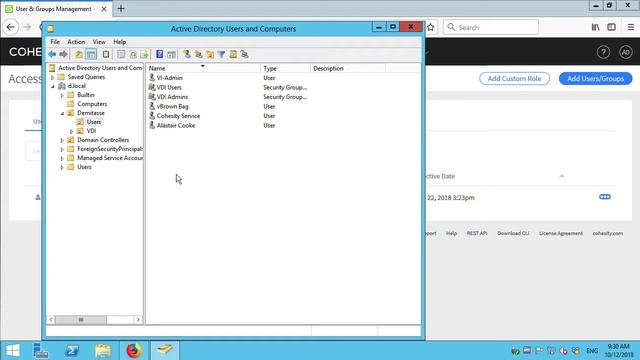Select the VDI Admins security group
640x360 pixels.
click(172, 97)
